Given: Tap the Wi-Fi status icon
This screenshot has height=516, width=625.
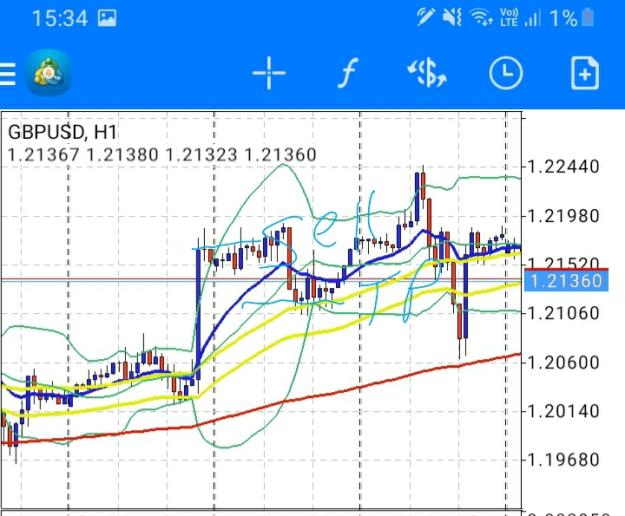Looking at the screenshot, I should click(x=481, y=18).
